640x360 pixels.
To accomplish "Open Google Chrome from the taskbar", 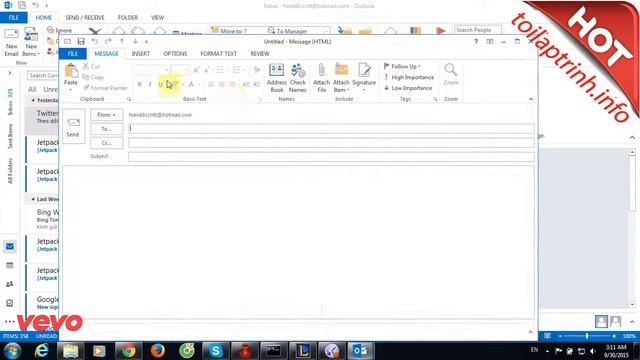I will [129, 351].
